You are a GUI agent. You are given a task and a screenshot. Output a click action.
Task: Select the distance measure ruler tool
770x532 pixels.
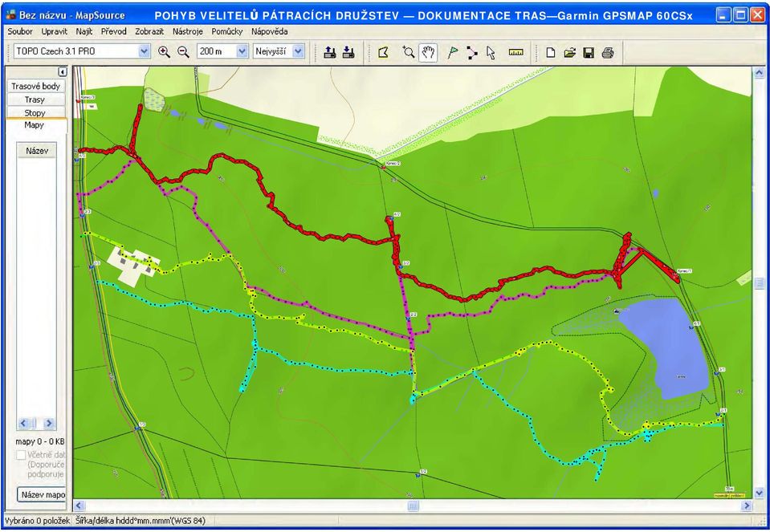[515, 52]
